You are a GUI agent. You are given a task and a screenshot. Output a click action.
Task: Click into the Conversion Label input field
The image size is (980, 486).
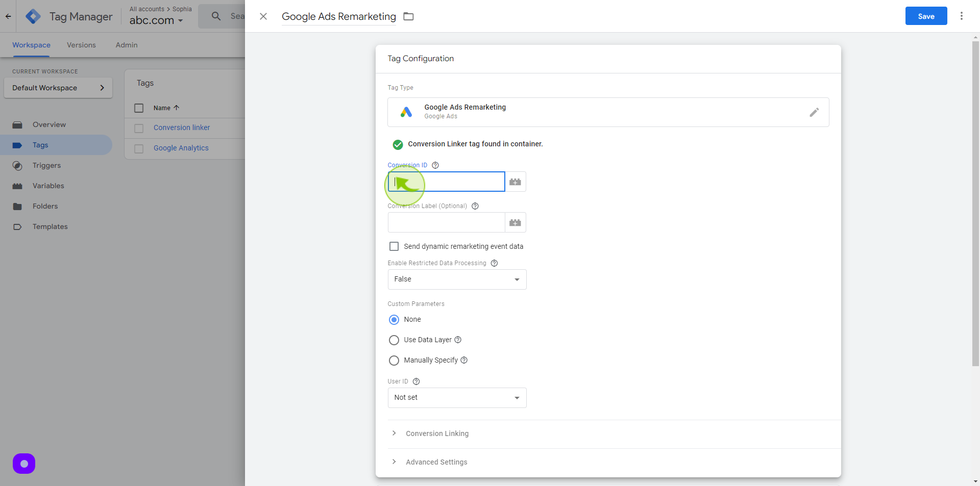point(447,222)
